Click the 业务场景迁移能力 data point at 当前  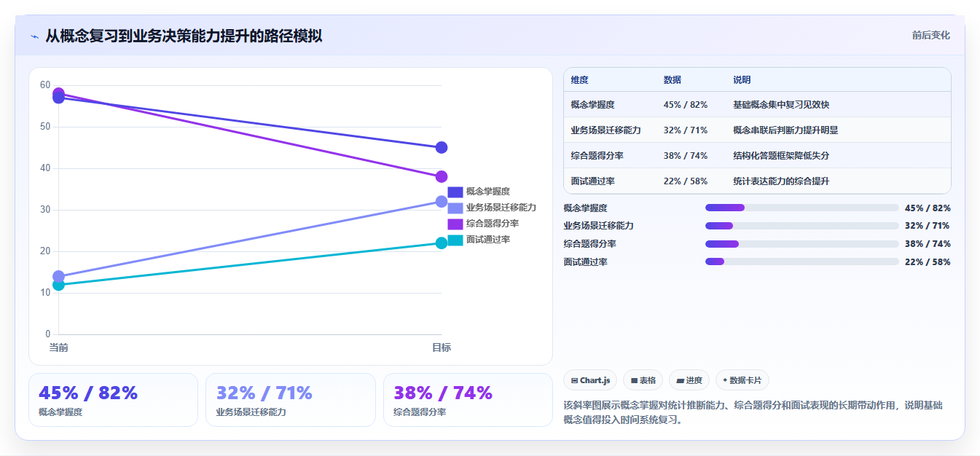[x=58, y=277]
